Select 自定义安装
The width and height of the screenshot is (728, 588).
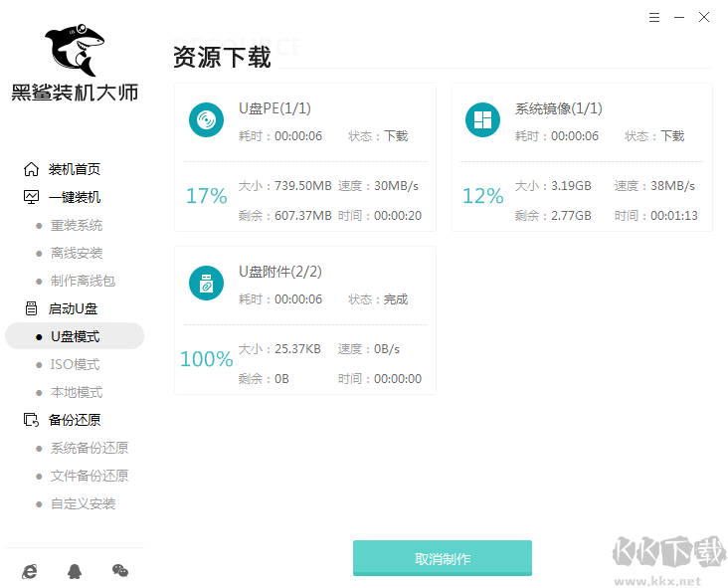pos(84,504)
